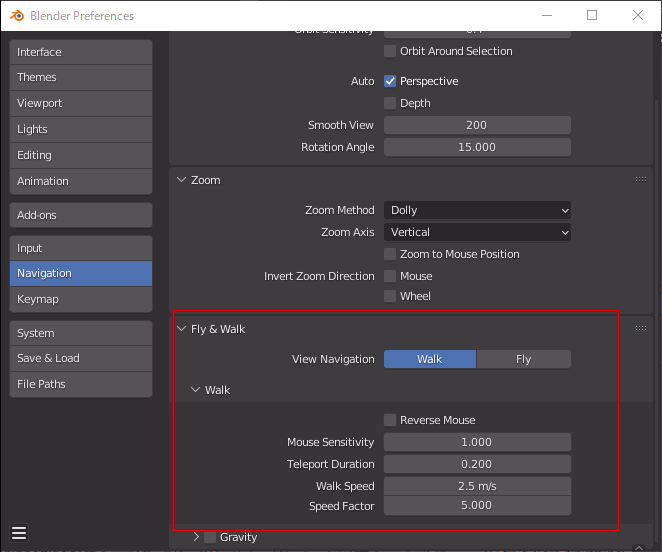This screenshot has height=552, width=662.
Task: Open the Editing preferences tab
Action: tap(81, 155)
